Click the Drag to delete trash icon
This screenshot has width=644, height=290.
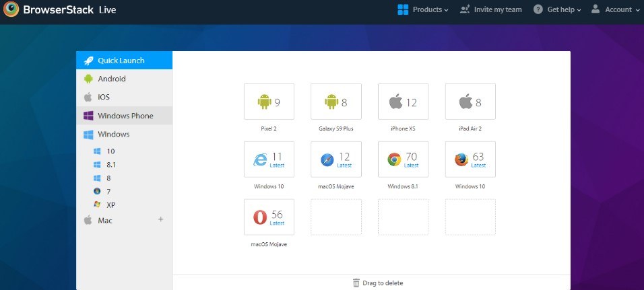pyautogui.click(x=356, y=283)
